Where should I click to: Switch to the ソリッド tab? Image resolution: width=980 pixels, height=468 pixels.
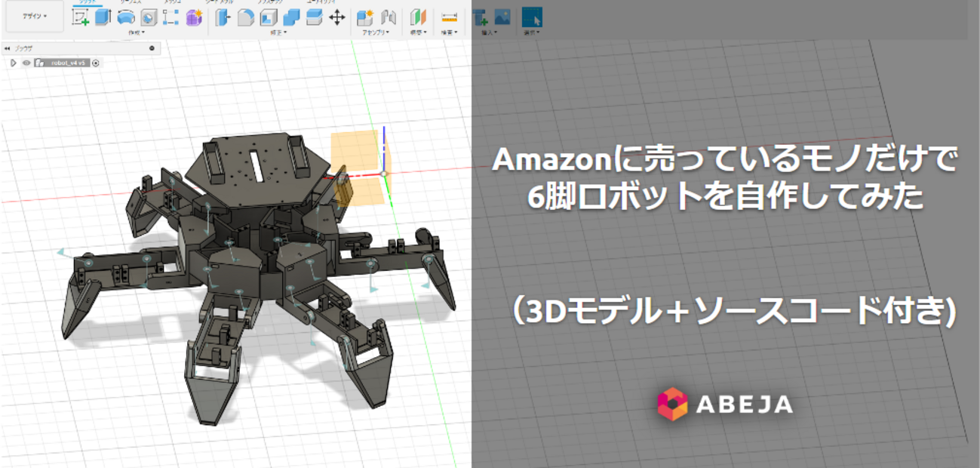(x=87, y=2)
